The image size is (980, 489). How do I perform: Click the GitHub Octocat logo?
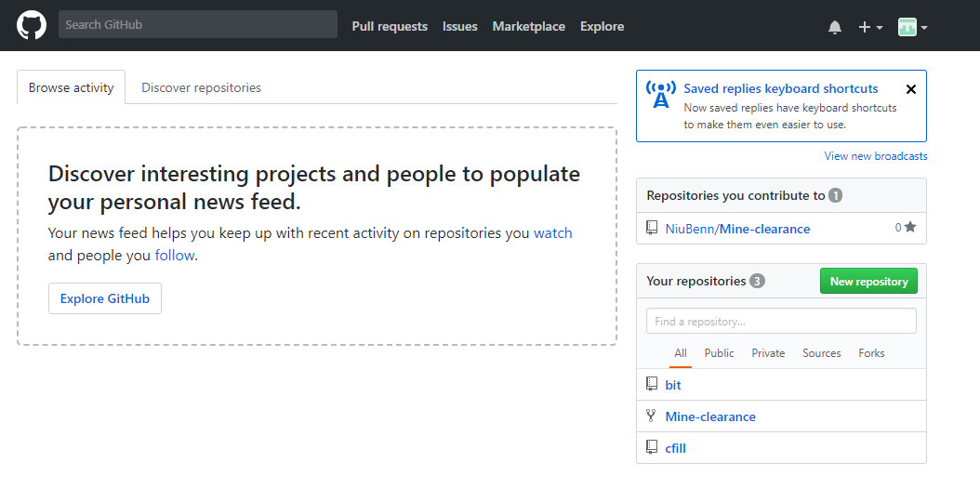[x=32, y=26]
